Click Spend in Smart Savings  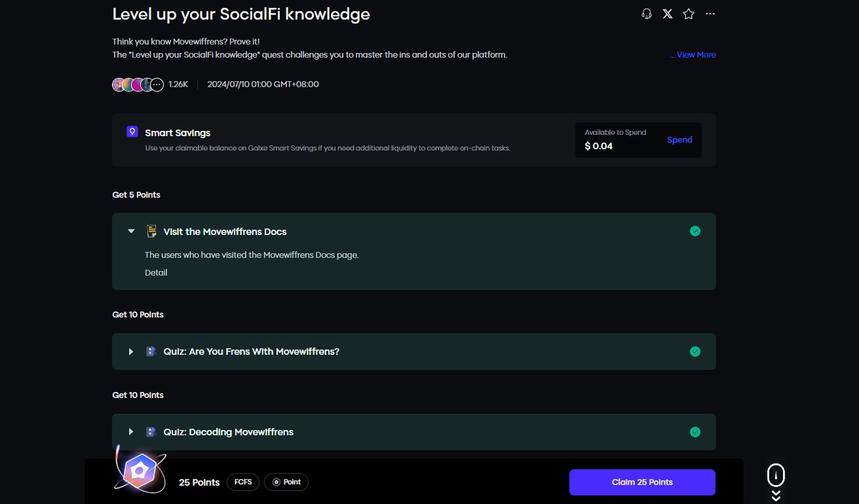coord(679,140)
